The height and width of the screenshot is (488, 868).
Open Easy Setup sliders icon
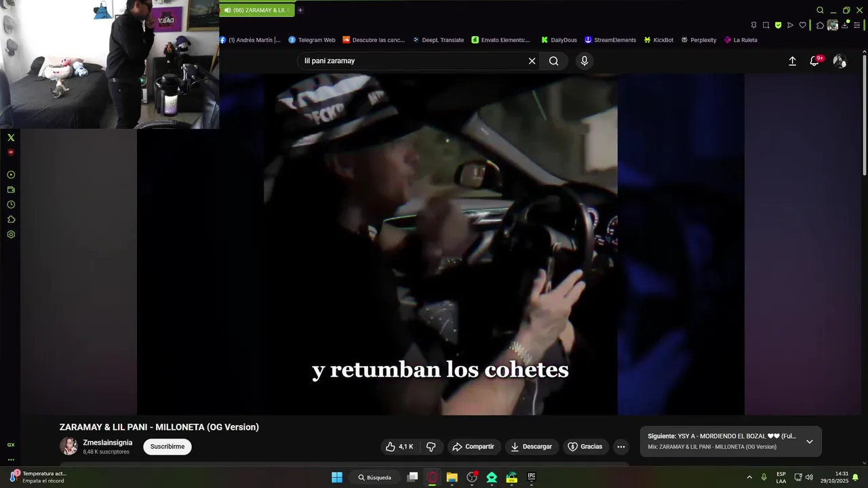[x=857, y=25]
